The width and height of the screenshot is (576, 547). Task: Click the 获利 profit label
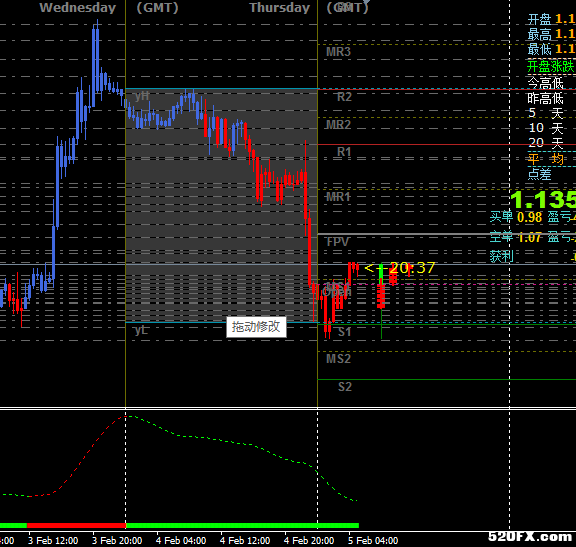click(x=501, y=256)
